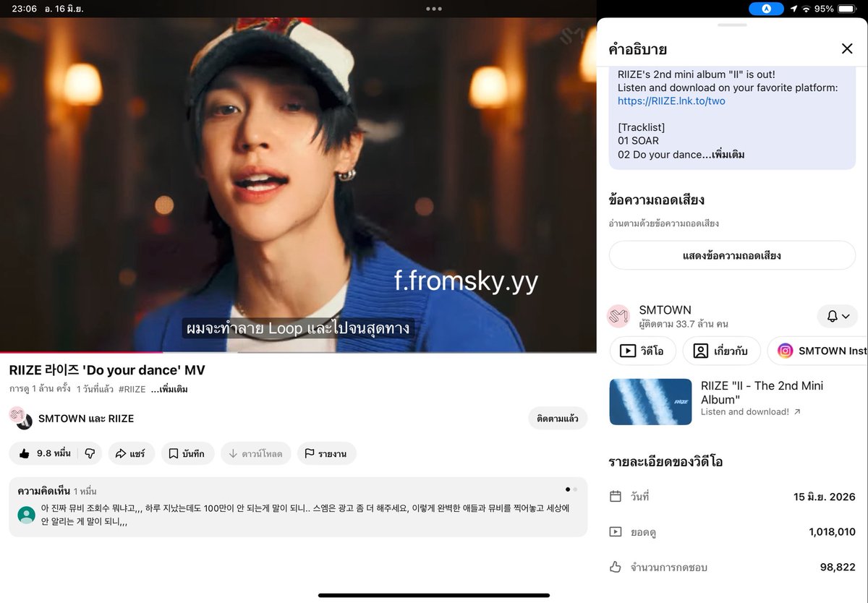
Task: Open RIIZE "II - The 2nd Mini Album" link
Action: [x=762, y=393]
